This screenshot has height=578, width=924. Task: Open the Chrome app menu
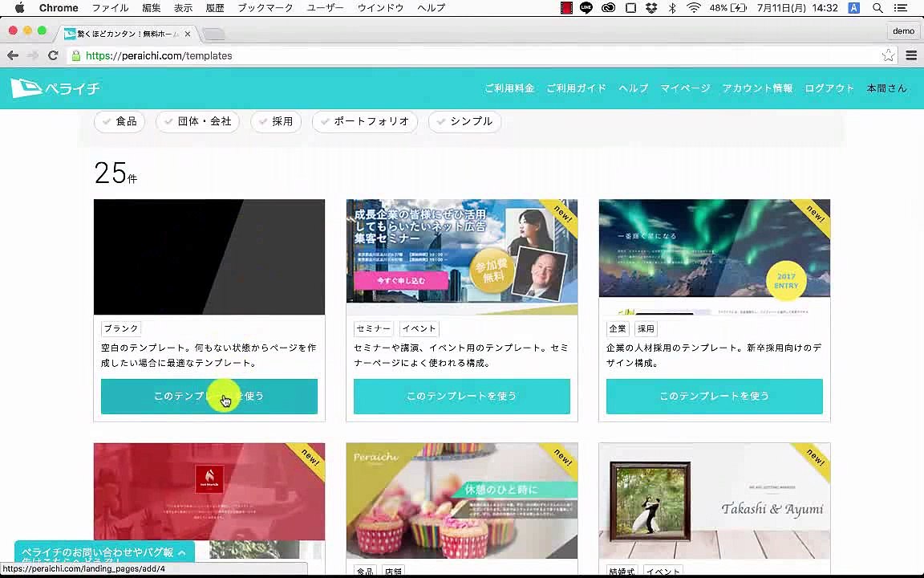pyautogui.click(x=59, y=8)
